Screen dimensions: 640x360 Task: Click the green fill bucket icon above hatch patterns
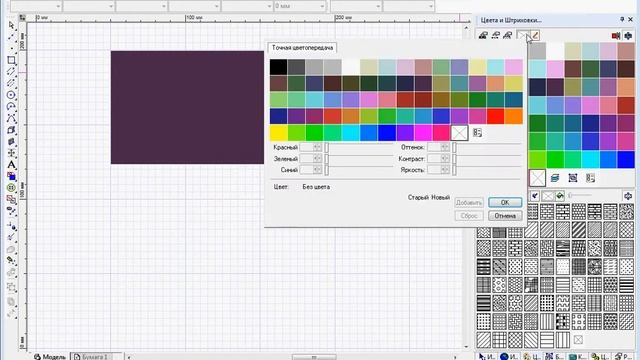pos(560,196)
